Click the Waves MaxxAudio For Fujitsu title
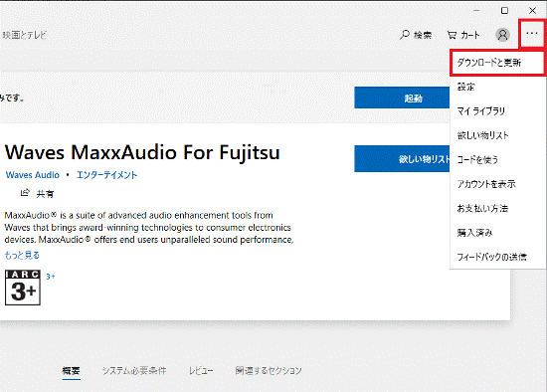Image resolution: width=547 pixels, height=392 pixels. pos(142,152)
